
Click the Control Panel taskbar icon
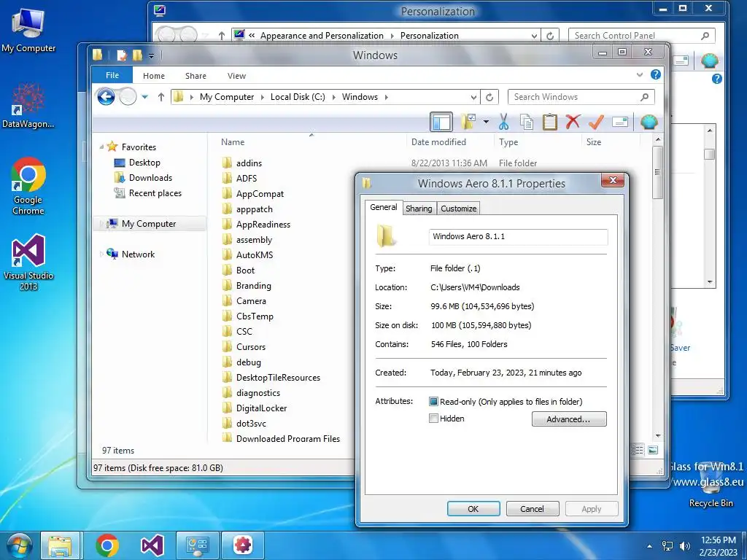(x=198, y=545)
